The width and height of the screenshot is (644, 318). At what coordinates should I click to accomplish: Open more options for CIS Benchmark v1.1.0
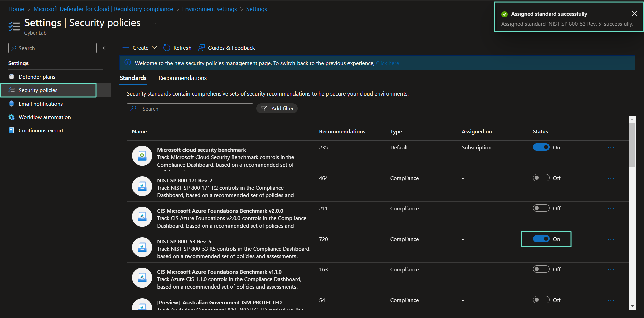(611, 270)
